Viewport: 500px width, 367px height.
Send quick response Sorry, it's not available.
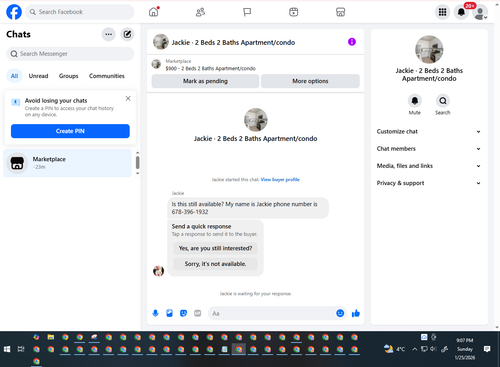(x=215, y=264)
